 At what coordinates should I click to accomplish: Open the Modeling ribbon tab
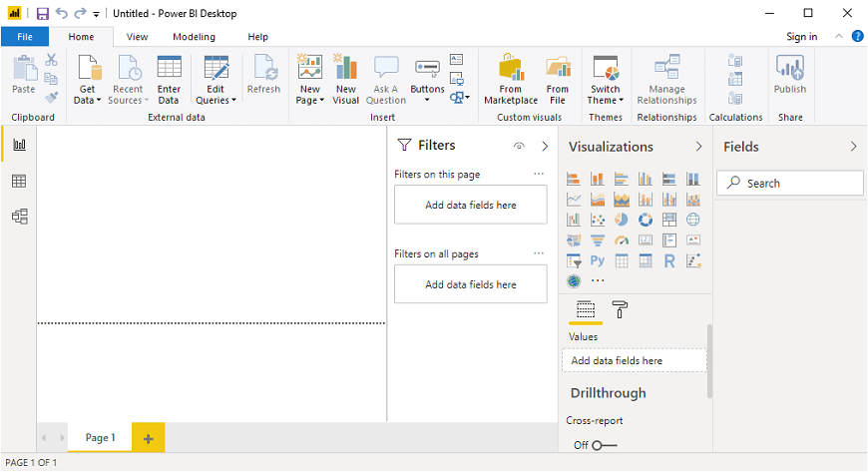click(194, 37)
